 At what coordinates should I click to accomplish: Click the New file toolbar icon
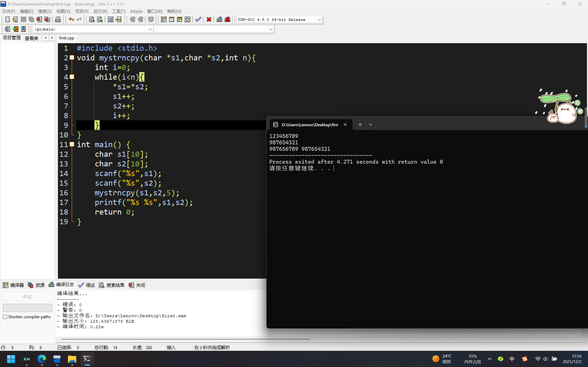point(7,20)
